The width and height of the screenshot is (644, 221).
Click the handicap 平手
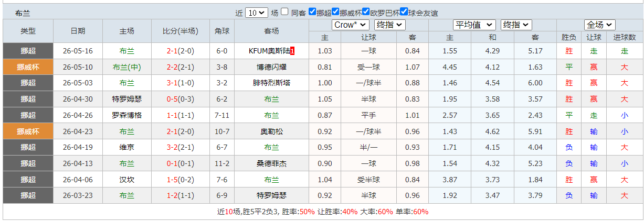click(x=368, y=115)
